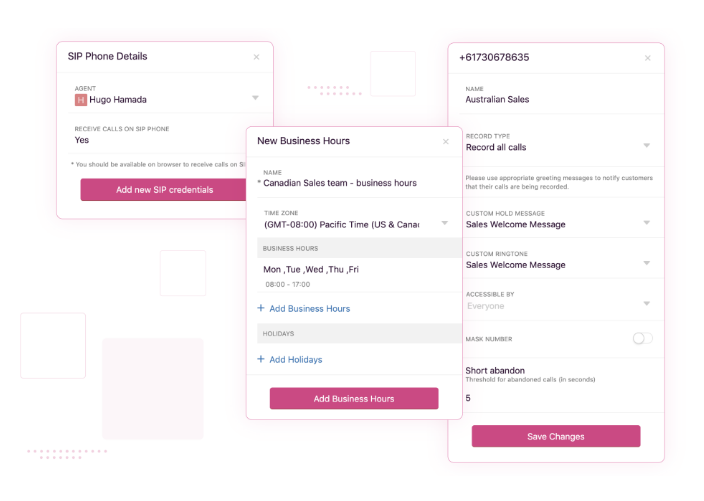Open the Custom Ringtone dropdown
The image size is (704, 501).
tap(647, 264)
